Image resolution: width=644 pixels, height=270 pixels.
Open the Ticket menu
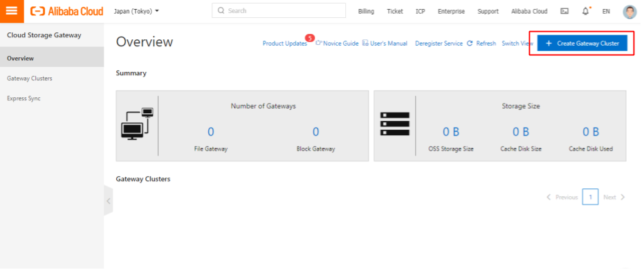coord(395,12)
